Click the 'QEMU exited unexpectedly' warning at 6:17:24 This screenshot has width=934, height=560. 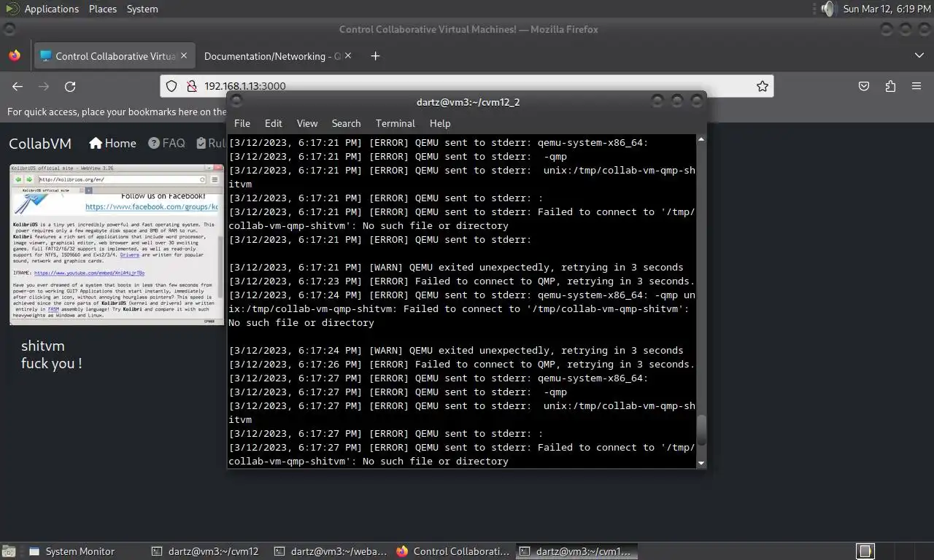pos(456,351)
